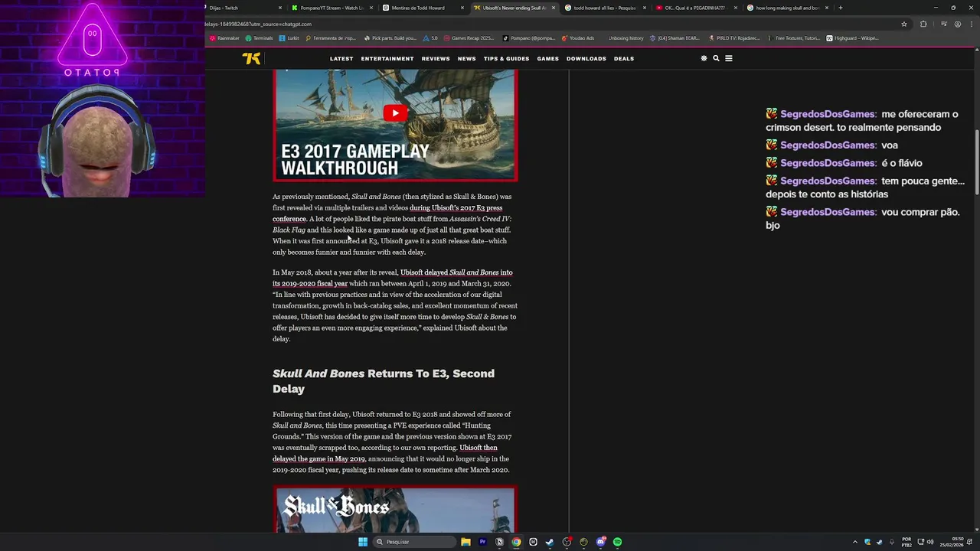
Task: Open Steam from the taskbar
Action: (x=550, y=542)
